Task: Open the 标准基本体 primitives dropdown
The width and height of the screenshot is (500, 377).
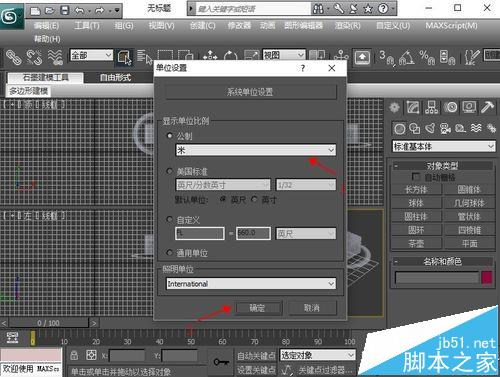Action: pyautogui.click(x=444, y=146)
